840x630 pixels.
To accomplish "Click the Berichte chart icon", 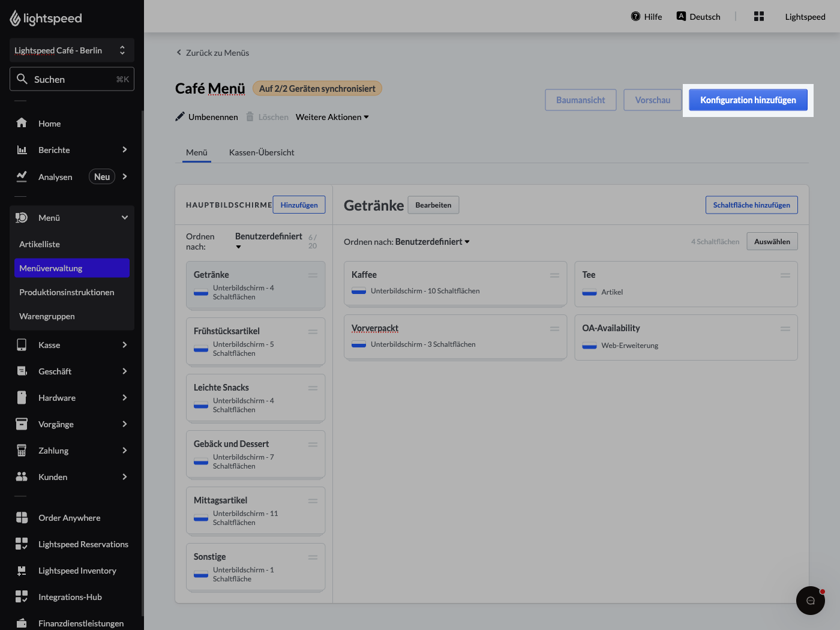I will [22, 149].
